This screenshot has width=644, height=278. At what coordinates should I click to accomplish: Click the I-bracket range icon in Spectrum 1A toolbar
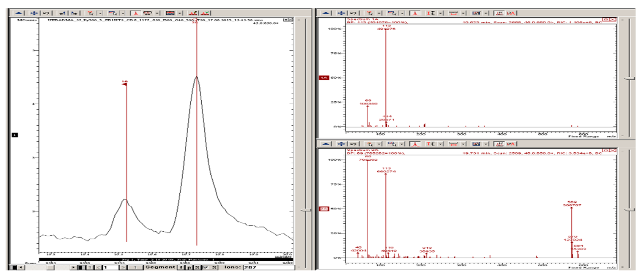pos(431,13)
